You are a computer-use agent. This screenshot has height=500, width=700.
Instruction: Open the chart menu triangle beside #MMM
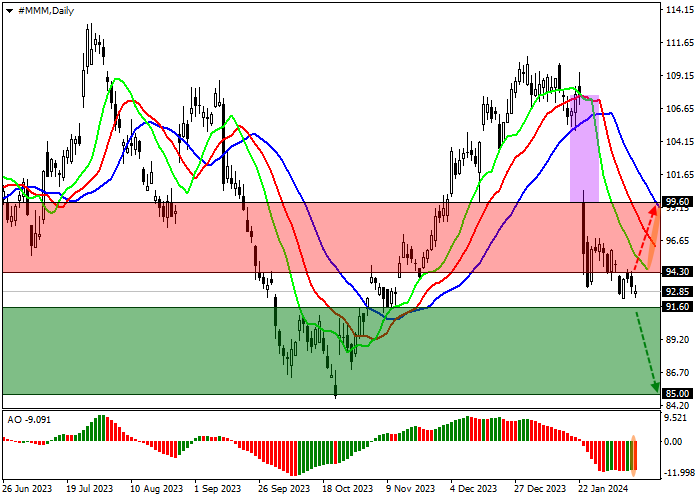tap(9, 11)
